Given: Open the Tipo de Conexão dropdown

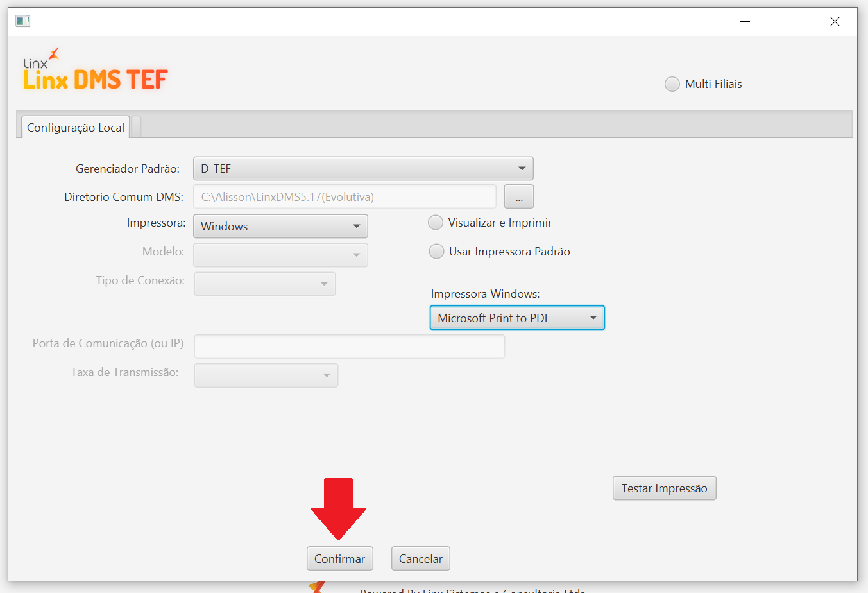Looking at the screenshot, I should tap(265, 284).
